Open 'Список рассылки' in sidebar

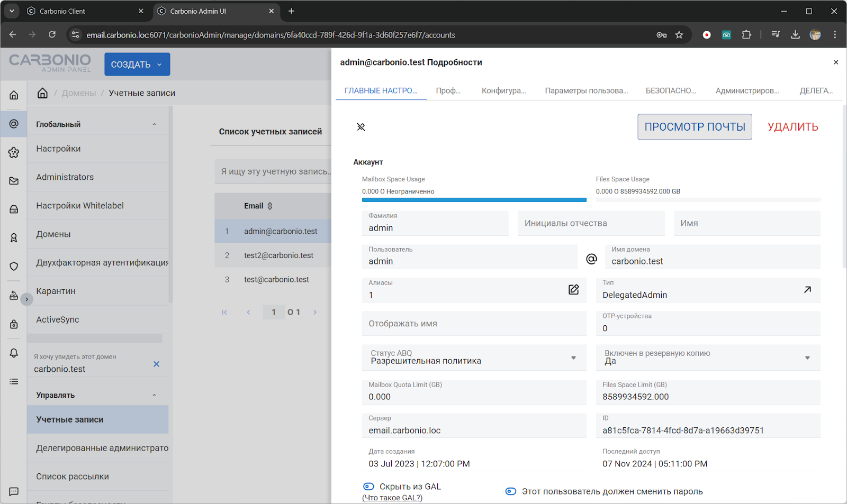click(x=98, y=476)
